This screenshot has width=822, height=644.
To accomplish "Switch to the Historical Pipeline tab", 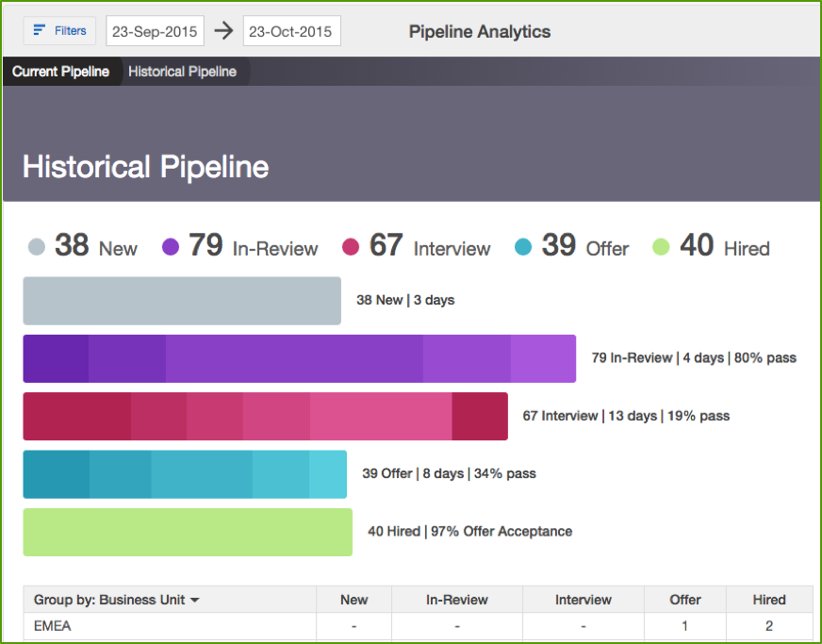I will pyautogui.click(x=182, y=72).
